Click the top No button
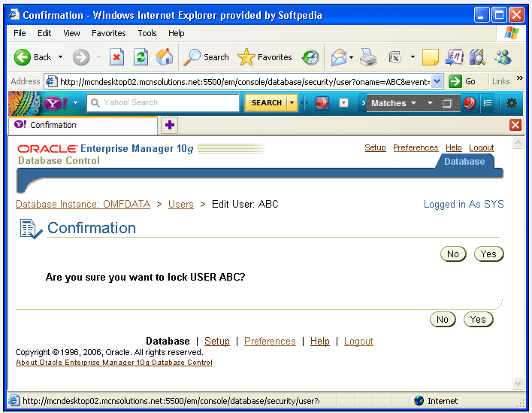The image size is (532, 413). point(453,254)
